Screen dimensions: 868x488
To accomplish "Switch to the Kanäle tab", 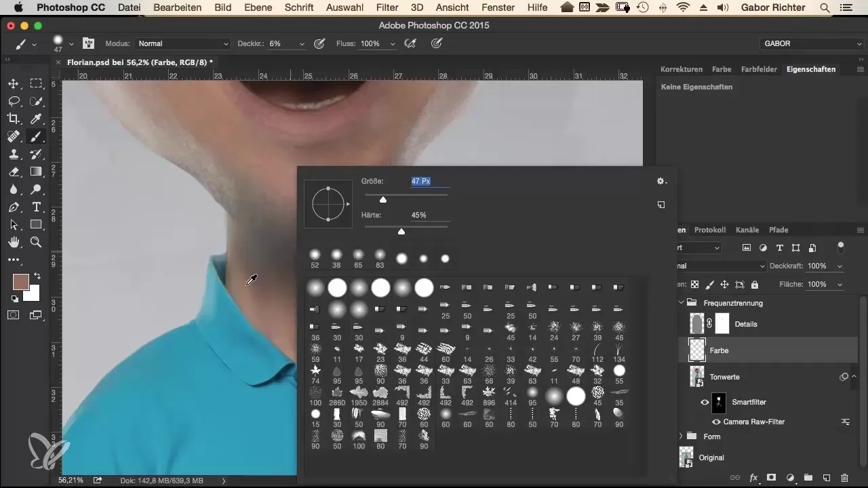I will [x=747, y=230].
